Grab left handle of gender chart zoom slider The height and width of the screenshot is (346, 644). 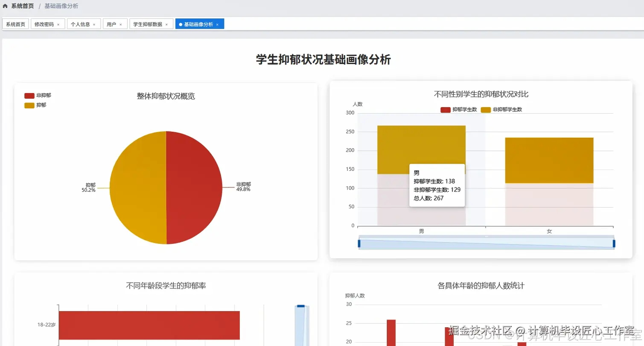[359, 243]
